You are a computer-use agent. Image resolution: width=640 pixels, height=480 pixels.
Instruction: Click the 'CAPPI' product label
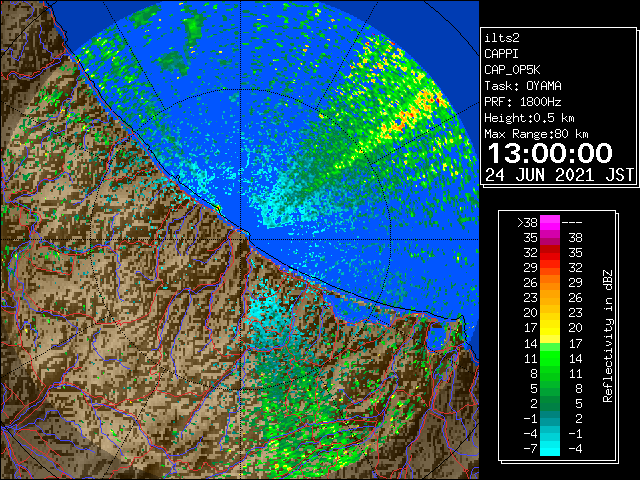(501, 54)
